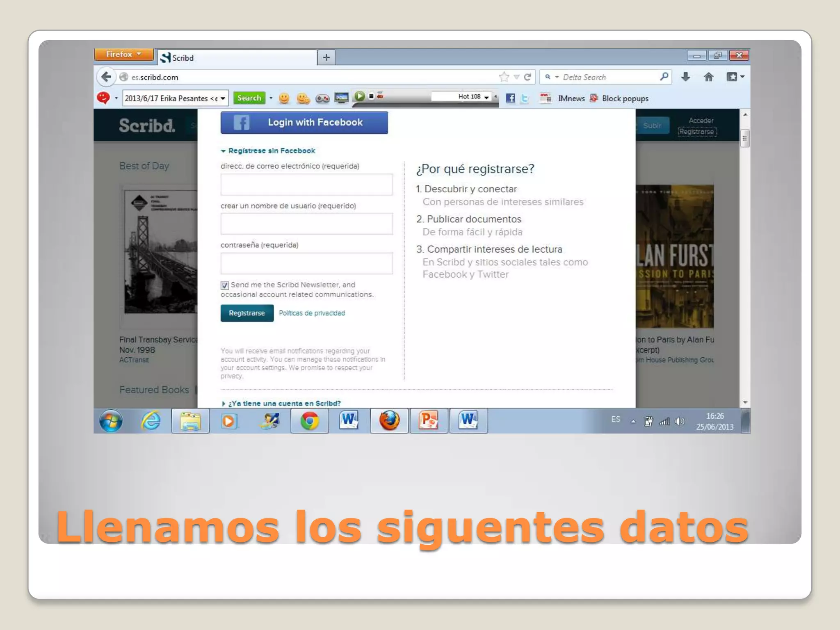The height and width of the screenshot is (630, 840).
Task: Open the Firefox application menu
Action: (x=123, y=54)
